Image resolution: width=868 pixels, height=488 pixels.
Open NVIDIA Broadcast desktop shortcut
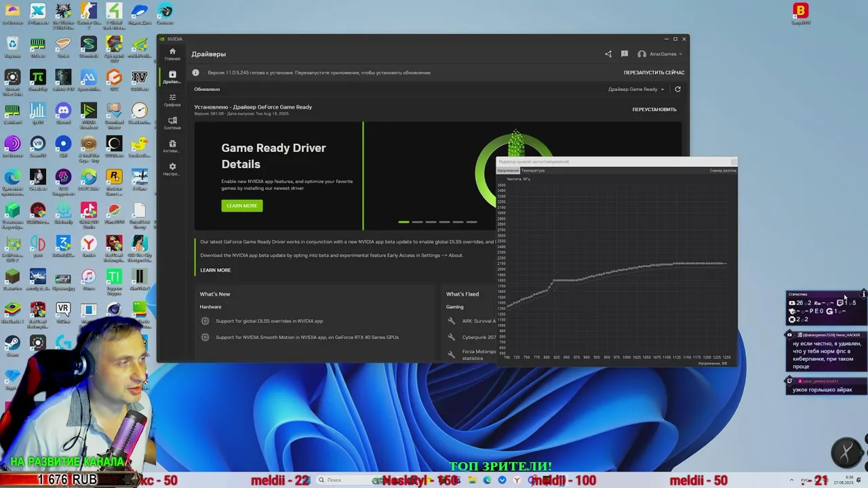click(88, 113)
